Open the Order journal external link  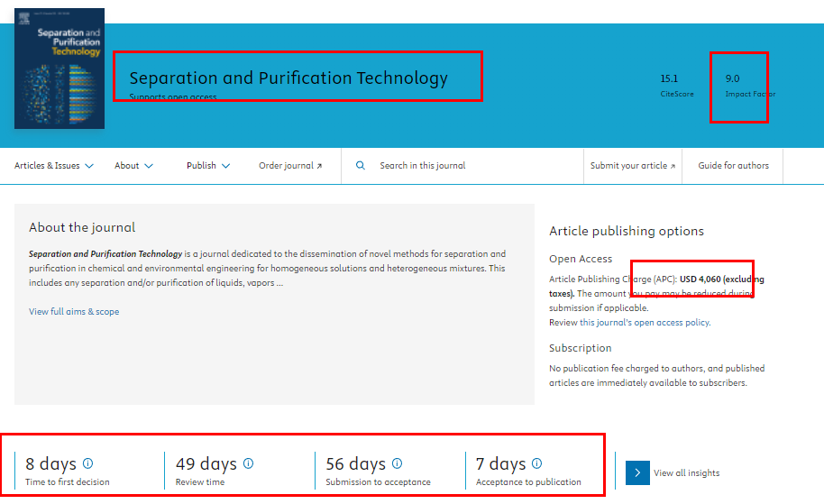pos(290,166)
